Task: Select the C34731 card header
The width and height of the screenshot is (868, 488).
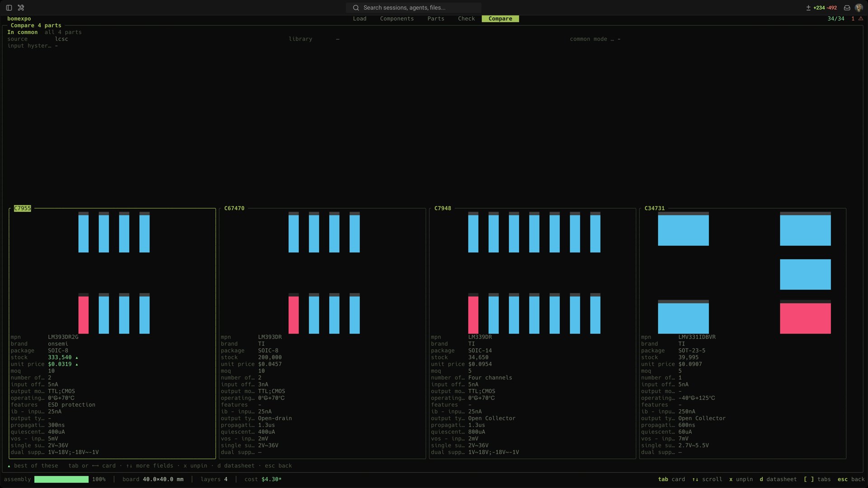Action: click(x=655, y=208)
